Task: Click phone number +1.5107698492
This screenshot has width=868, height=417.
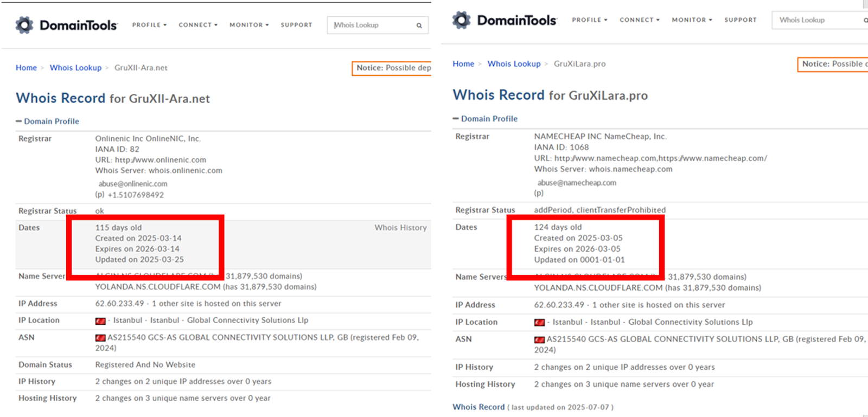Action: [x=136, y=195]
